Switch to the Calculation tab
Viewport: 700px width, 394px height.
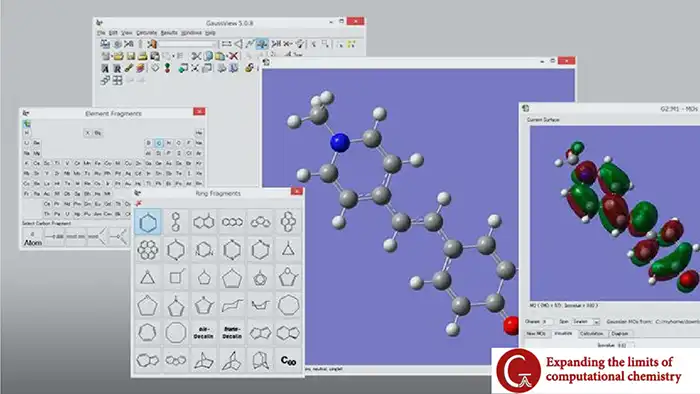coord(591,334)
